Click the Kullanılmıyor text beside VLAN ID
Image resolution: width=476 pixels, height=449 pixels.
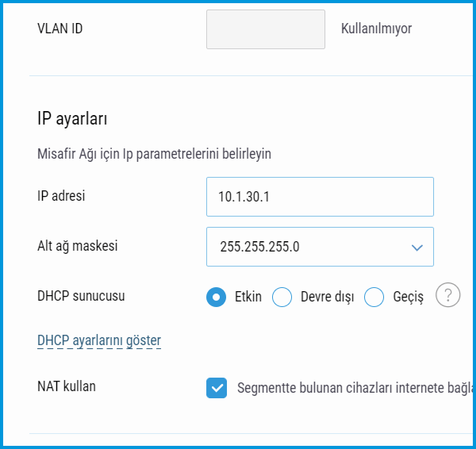[376, 29]
